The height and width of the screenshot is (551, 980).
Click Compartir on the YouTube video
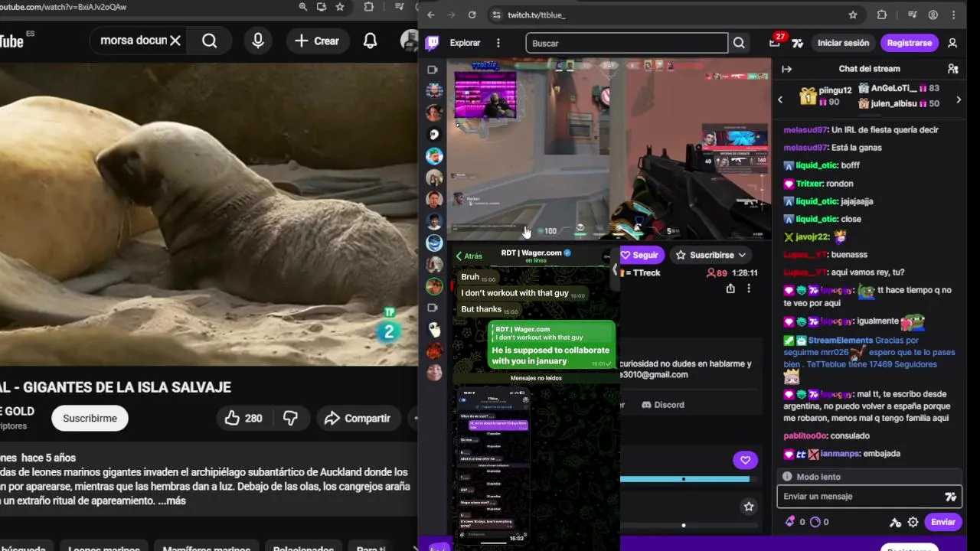click(358, 418)
